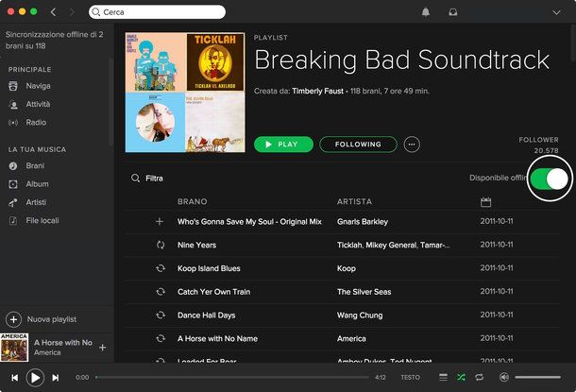Open creator Timberly Faust's profile

[318, 91]
